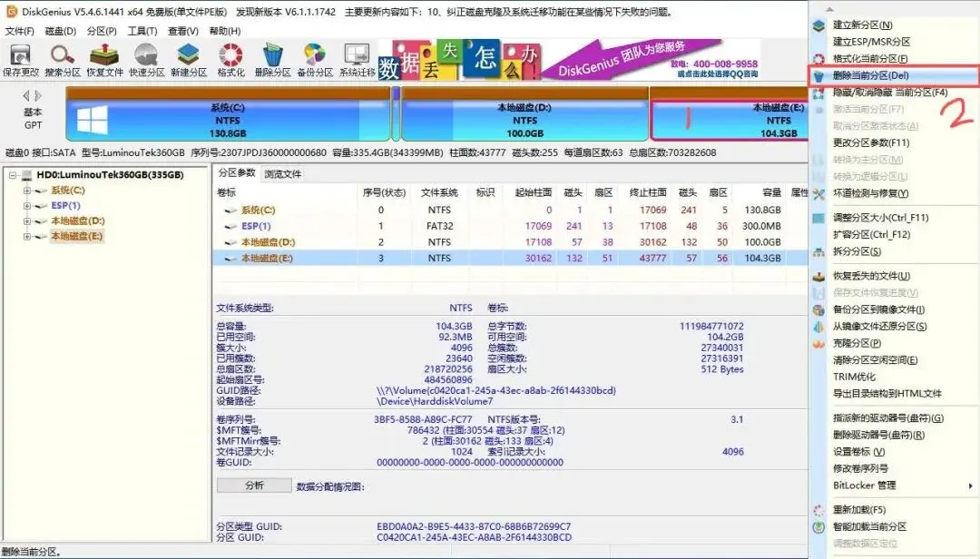980x559 pixels.
Task: Click the icon beside 调整分区大小(Ctrl_F11)
Action: 818,218
